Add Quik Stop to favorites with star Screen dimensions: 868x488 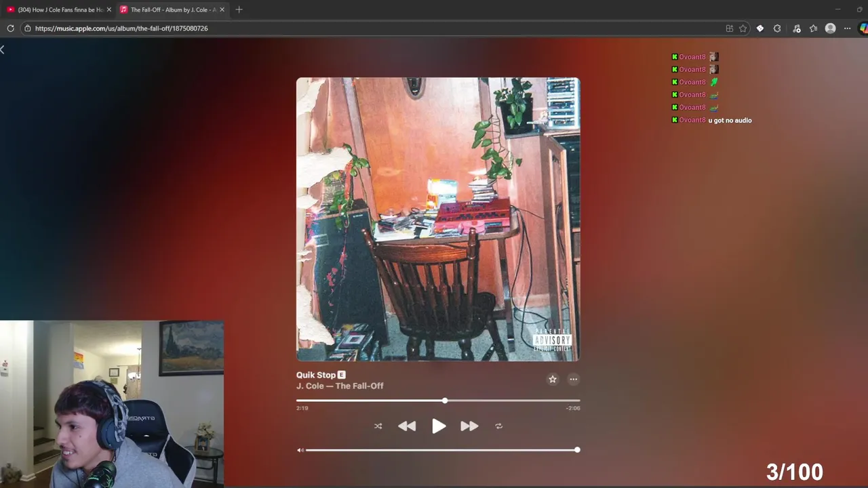pyautogui.click(x=553, y=380)
